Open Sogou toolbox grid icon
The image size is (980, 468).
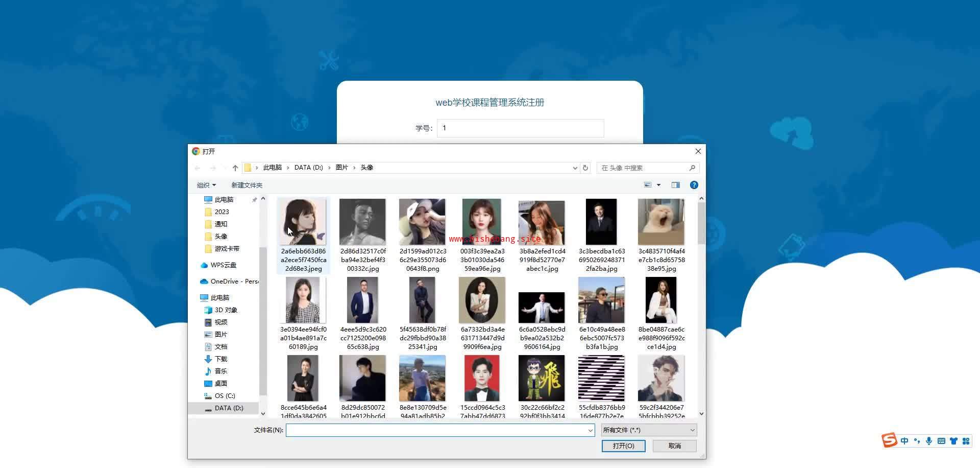pos(966,441)
